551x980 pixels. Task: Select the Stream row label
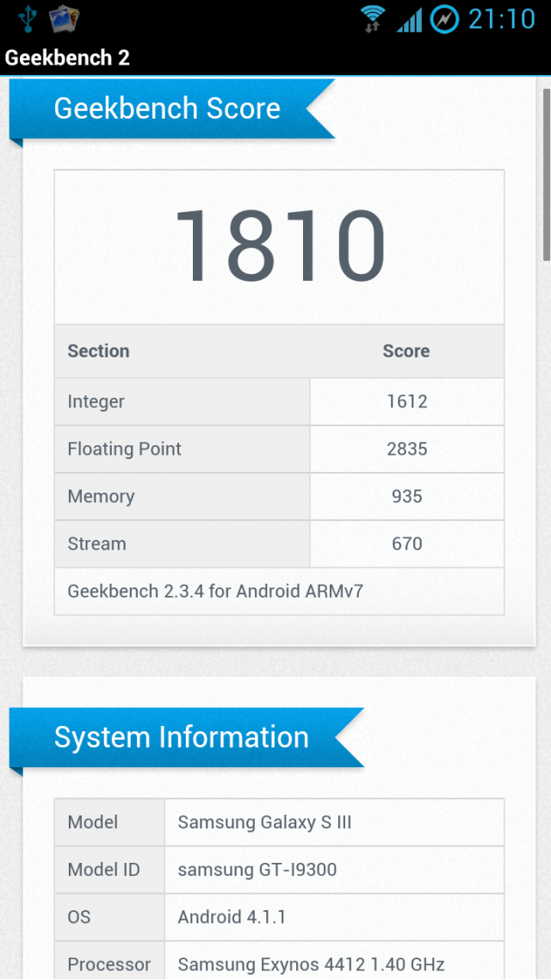click(x=182, y=543)
